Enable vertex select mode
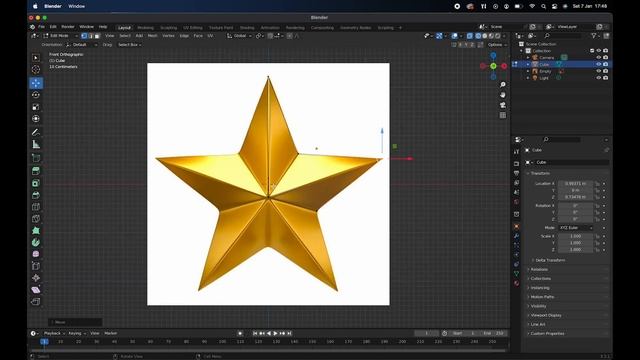 tap(84, 36)
